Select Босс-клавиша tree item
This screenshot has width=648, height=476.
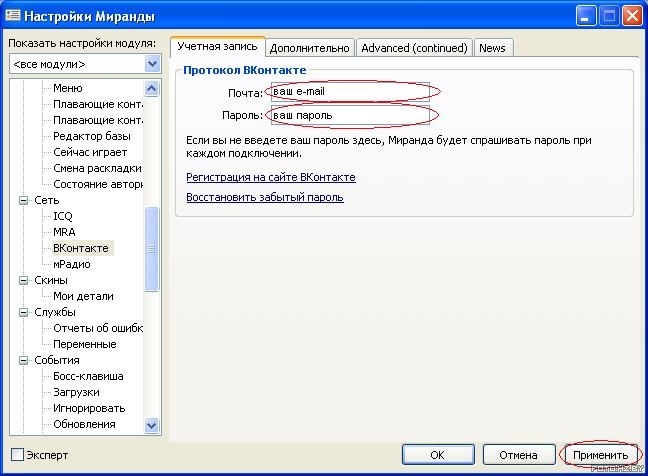pos(88,376)
